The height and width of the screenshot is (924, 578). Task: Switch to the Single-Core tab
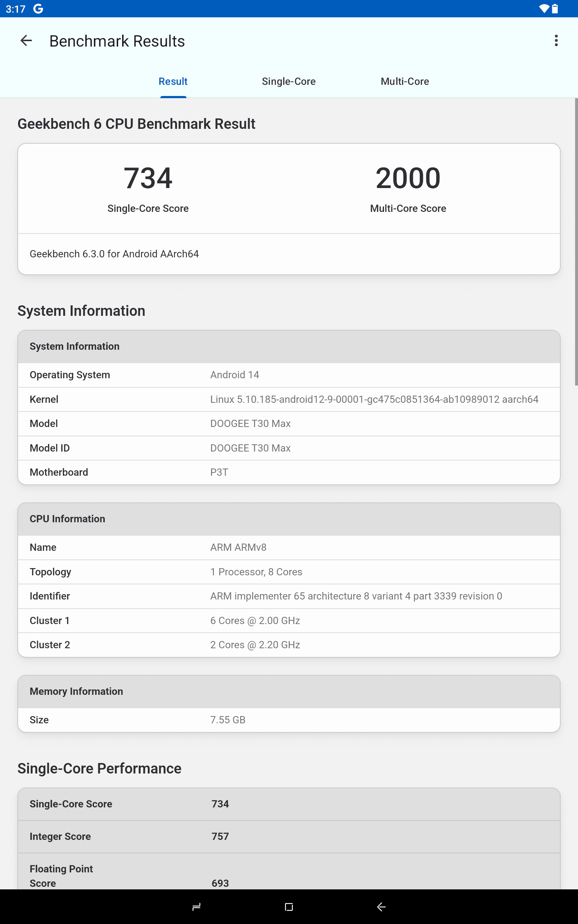(289, 81)
